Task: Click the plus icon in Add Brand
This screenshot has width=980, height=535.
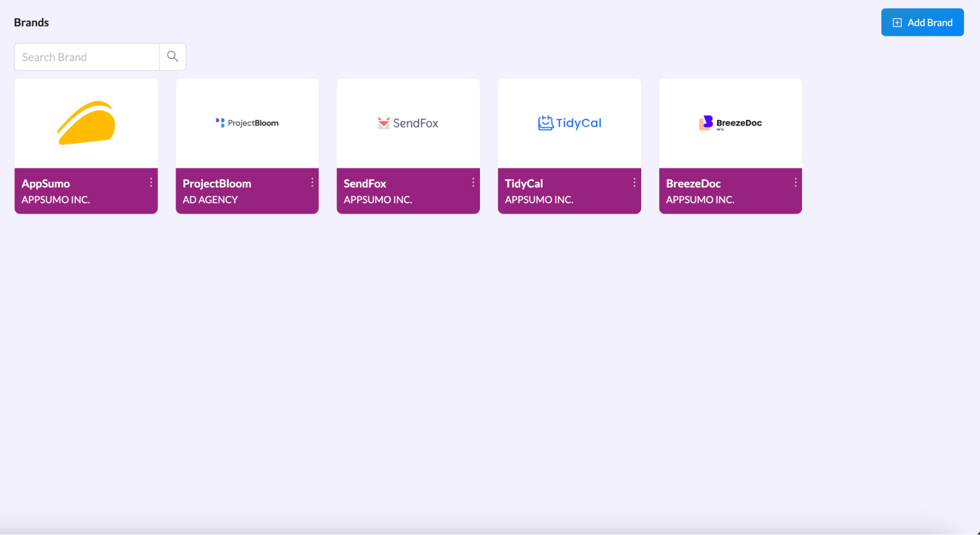Action: click(897, 23)
